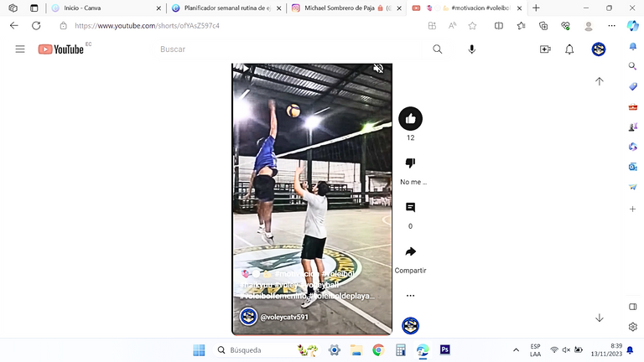Open YouTube hamburger guide menu
Image resolution: width=644 pixels, height=362 pixels.
20,49
